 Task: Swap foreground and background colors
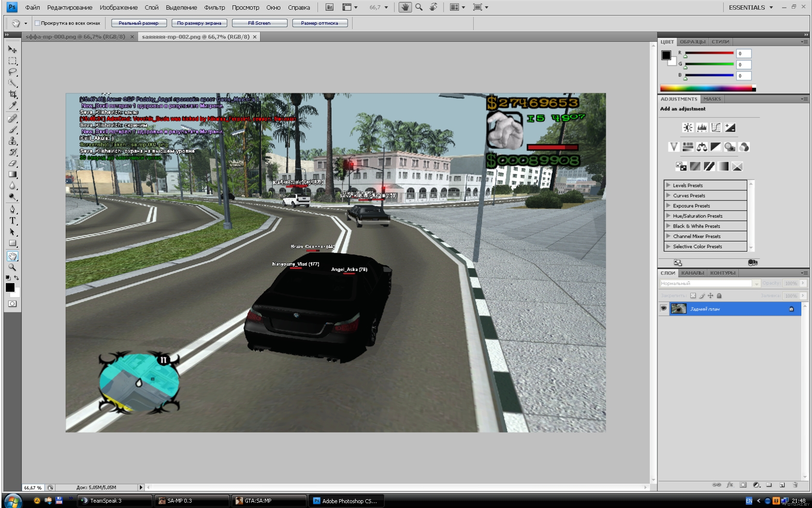point(16,278)
